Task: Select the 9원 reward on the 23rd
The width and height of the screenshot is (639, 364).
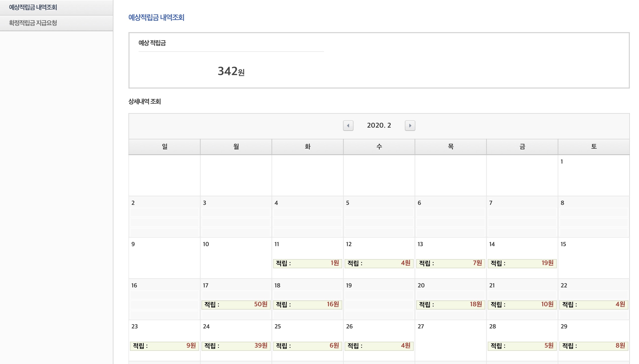Action: point(164,346)
